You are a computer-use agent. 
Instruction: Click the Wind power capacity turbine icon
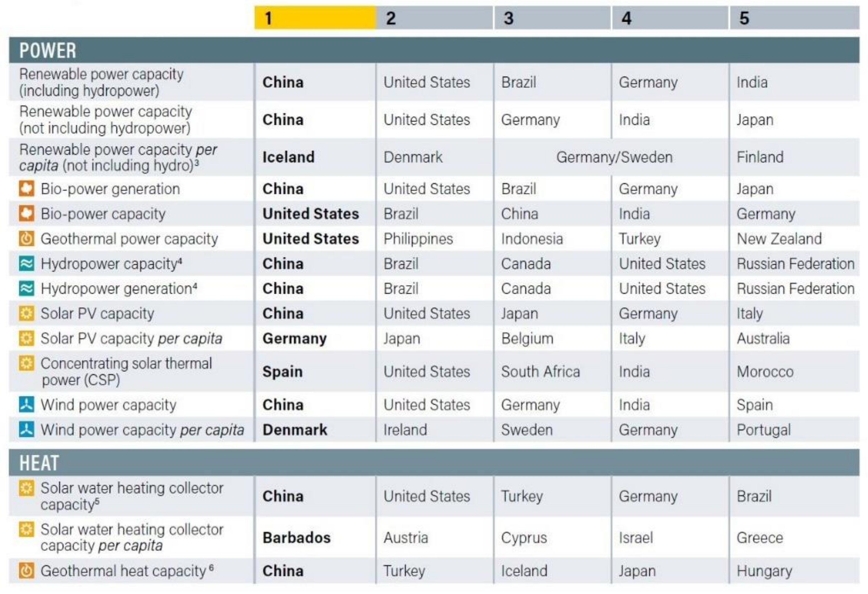pyautogui.click(x=27, y=405)
